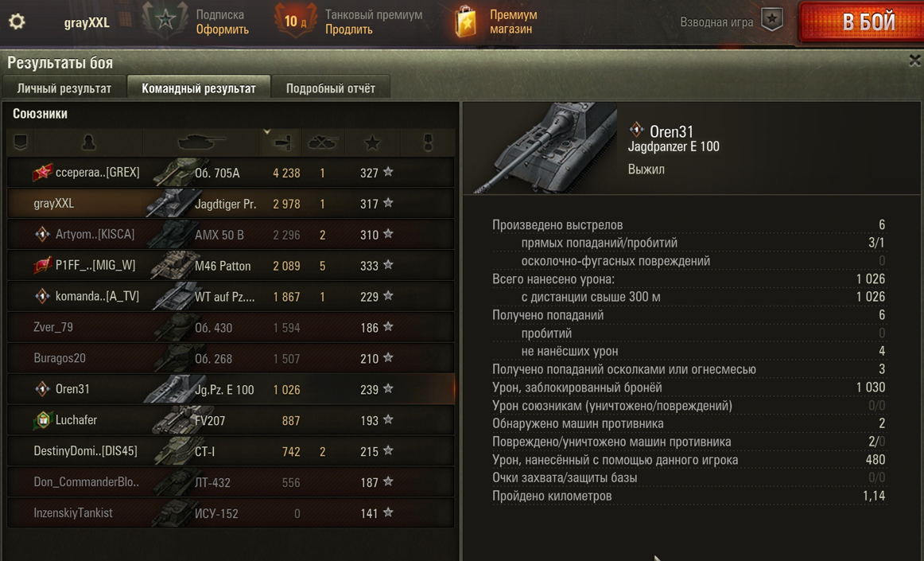The image size is (924, 561).
Task: Click the Premium shop bag icon
Action: tap(465, 21)
